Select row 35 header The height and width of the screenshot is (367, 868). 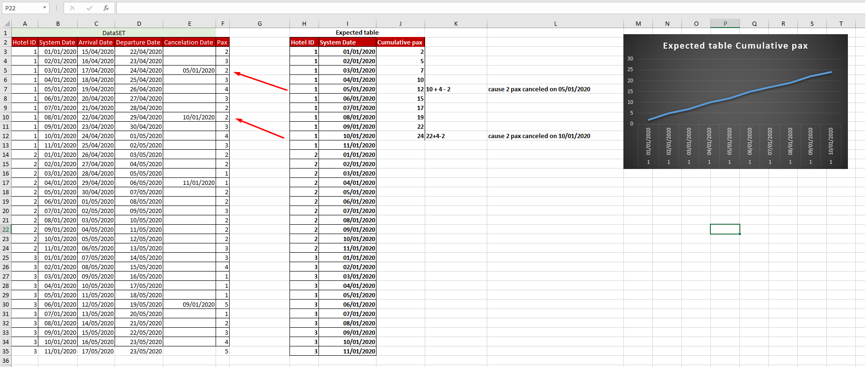click(6, 351)
